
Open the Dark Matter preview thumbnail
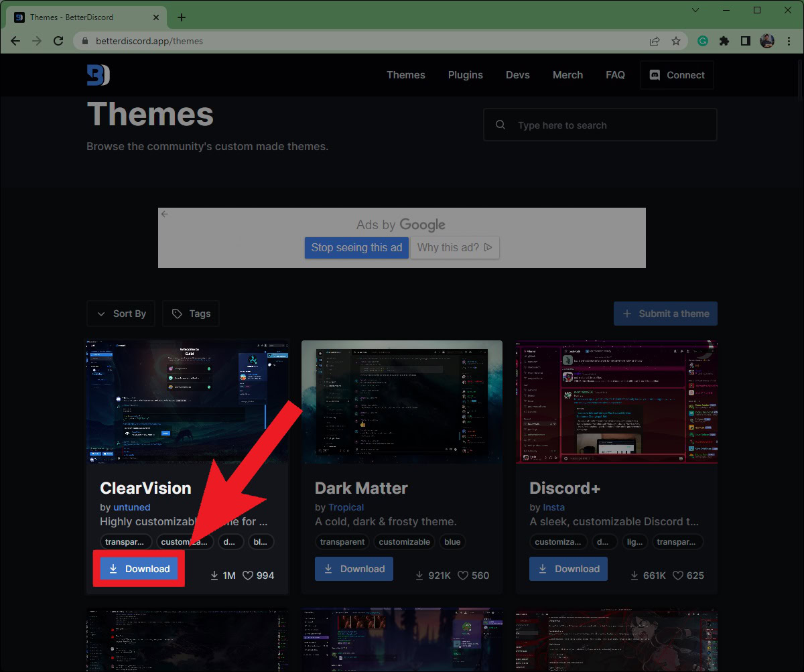coord(402,402)
